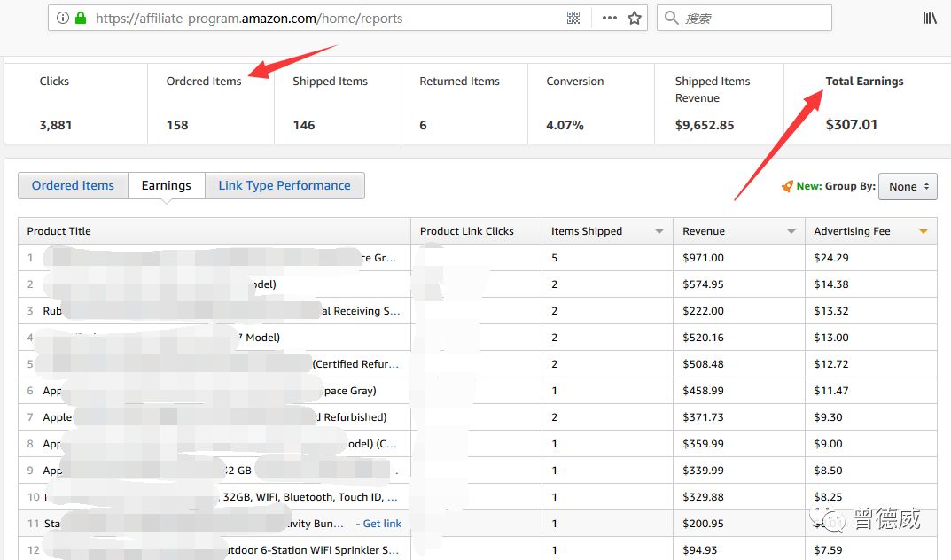Bookmark this page with the star icon
This screenshot has height=560, width=951.
[x=635, y=19]
